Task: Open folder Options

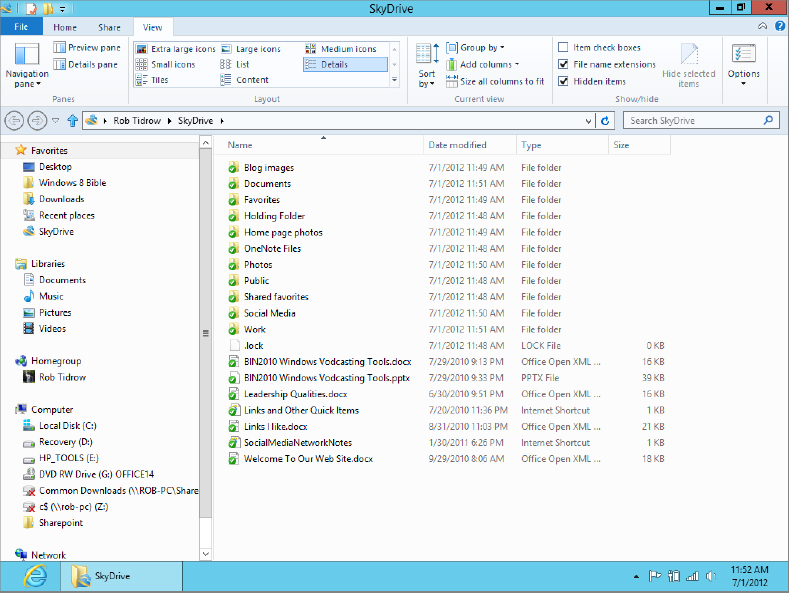Action: pyautogui.click(x=744, y=65)
